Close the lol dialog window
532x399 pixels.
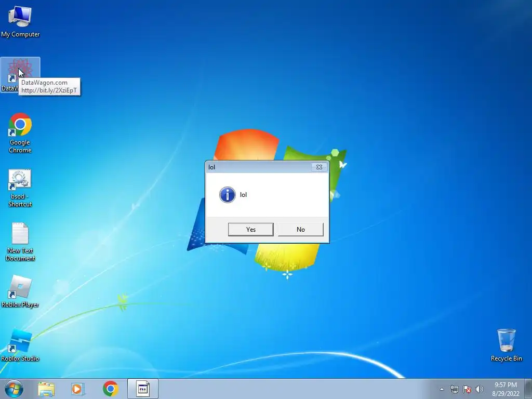[319, 167]
